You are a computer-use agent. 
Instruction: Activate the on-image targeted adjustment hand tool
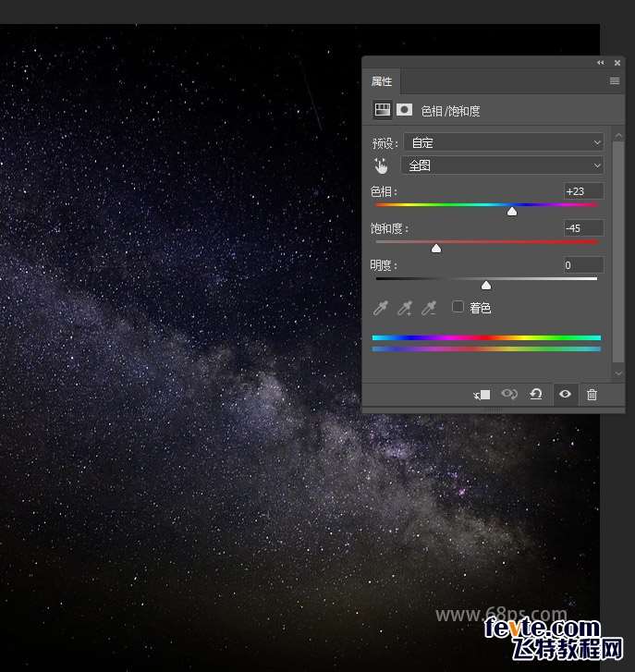click(381, 165)
